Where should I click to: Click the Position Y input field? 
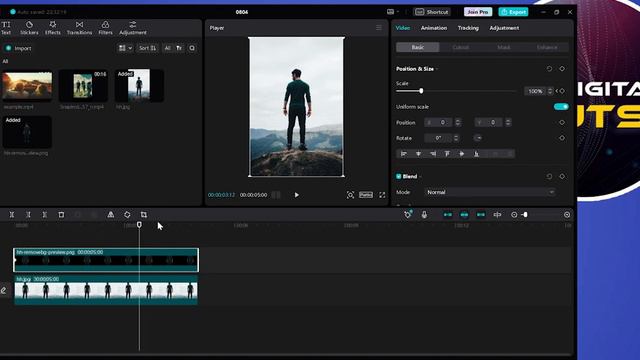coord(489,122)
